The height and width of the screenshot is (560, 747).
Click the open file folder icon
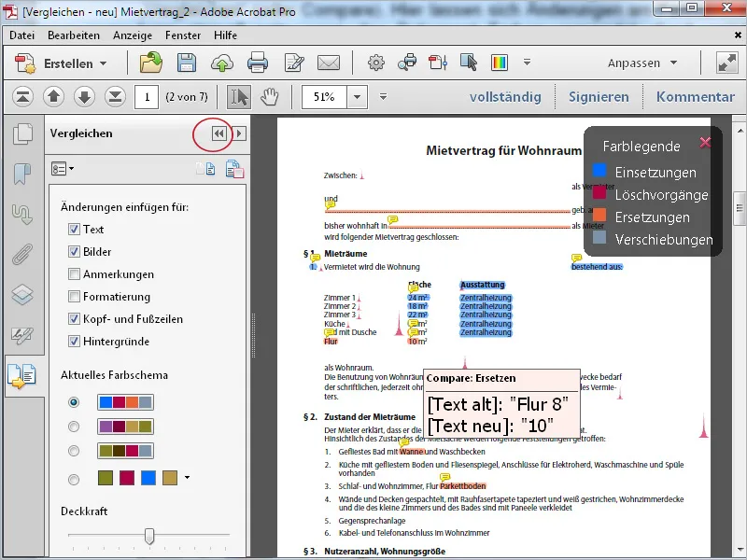[150, 63]
